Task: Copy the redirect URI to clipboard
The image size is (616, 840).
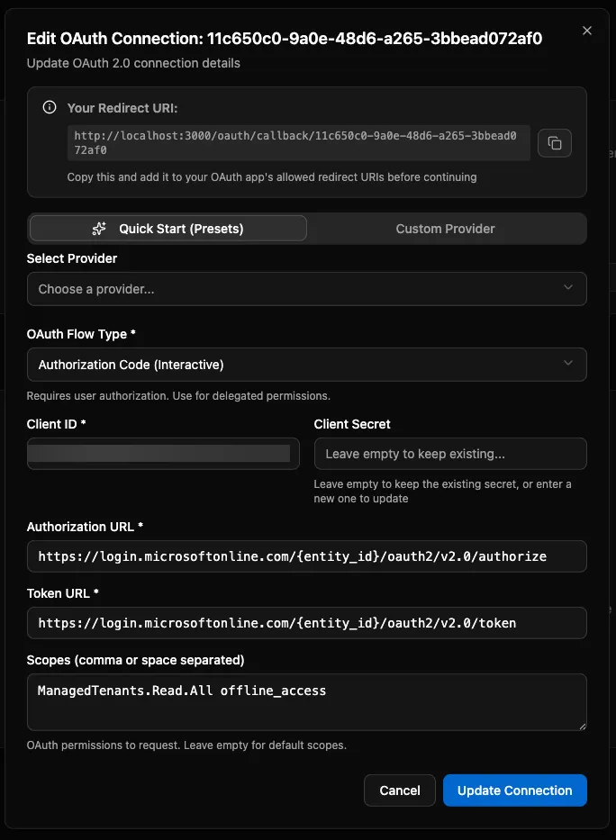Action: [x=555, y=143]
